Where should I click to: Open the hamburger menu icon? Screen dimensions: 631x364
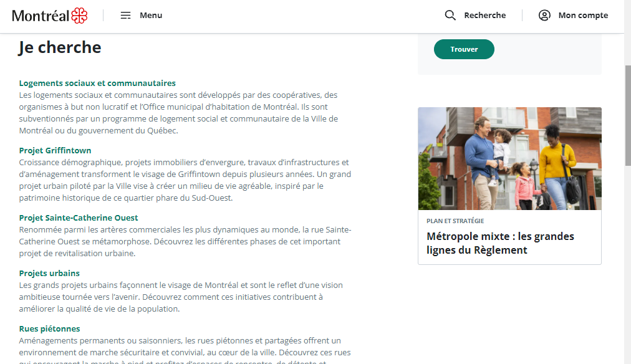pos(125,16)
